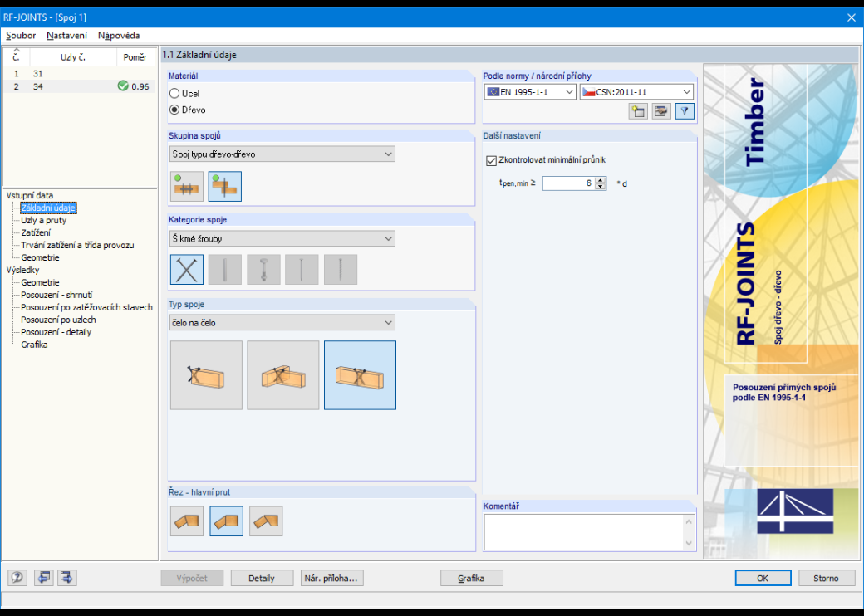Click the Výpočet button
The height and width of the screenshot is (616, 864).
(x=192, y=578)
